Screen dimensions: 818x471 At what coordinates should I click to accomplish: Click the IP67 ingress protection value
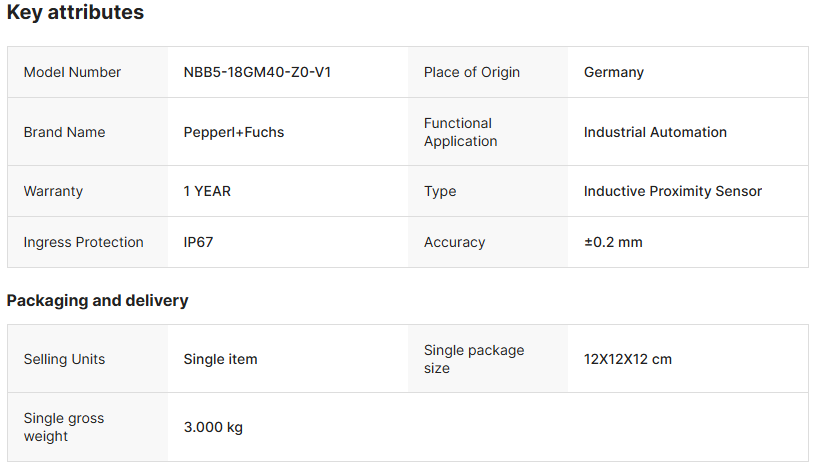coord(198,242)
